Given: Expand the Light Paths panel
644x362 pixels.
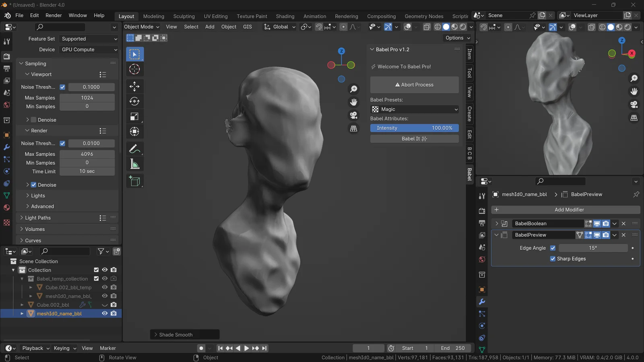Looking at the screenshot, I should [37, 218].
